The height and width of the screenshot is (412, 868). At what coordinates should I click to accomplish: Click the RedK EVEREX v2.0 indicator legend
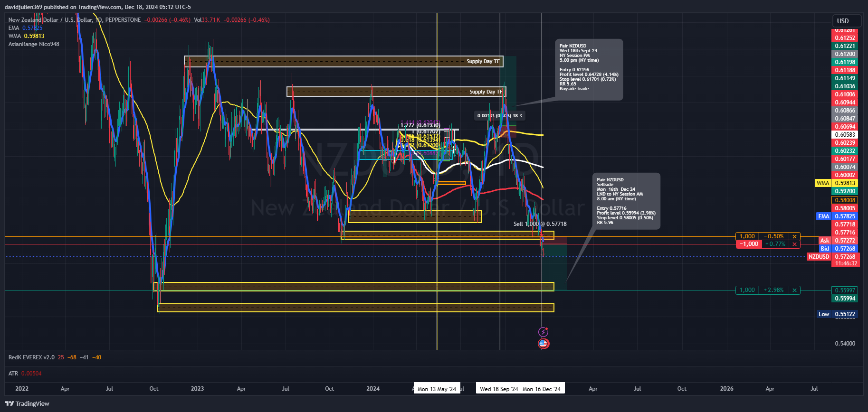coord(55,357)
